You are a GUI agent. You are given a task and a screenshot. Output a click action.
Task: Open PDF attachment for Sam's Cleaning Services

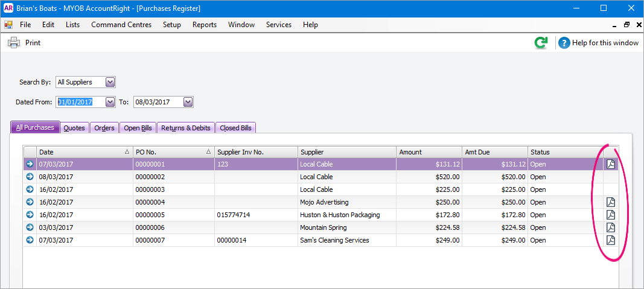pos(611,240)
